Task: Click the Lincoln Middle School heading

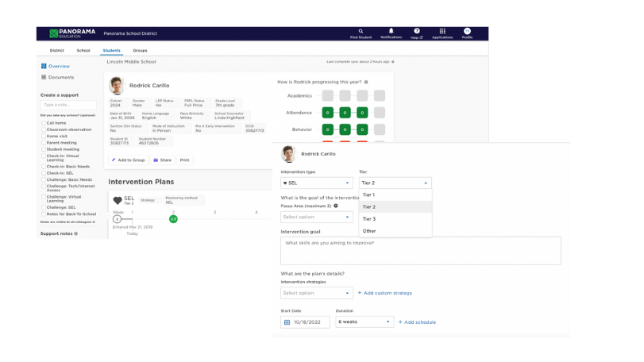Action: coord(132,62)
